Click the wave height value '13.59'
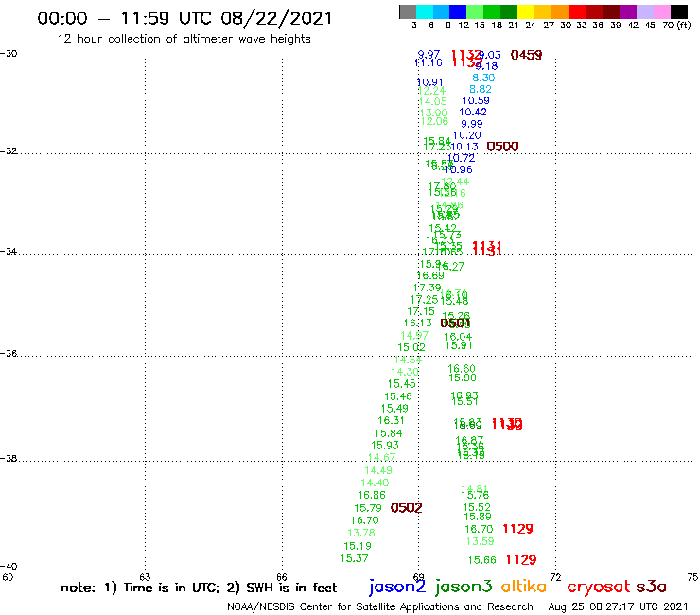Image resolution: width=700 pixels, height=615 pixels. coord(481,541)
